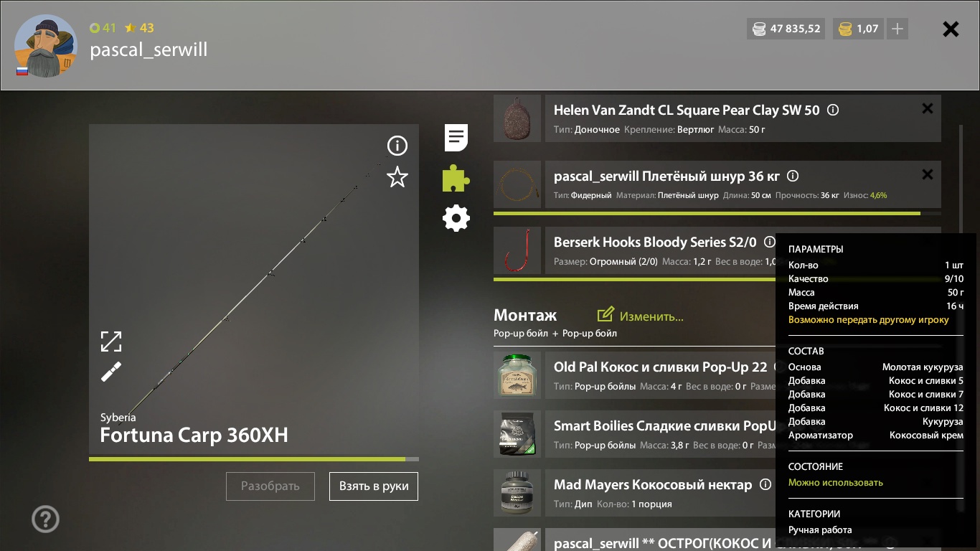Show info for Mad Mayers Кокосовый нектар
Viewport: 980px width, 551px height.
(765, 484)
